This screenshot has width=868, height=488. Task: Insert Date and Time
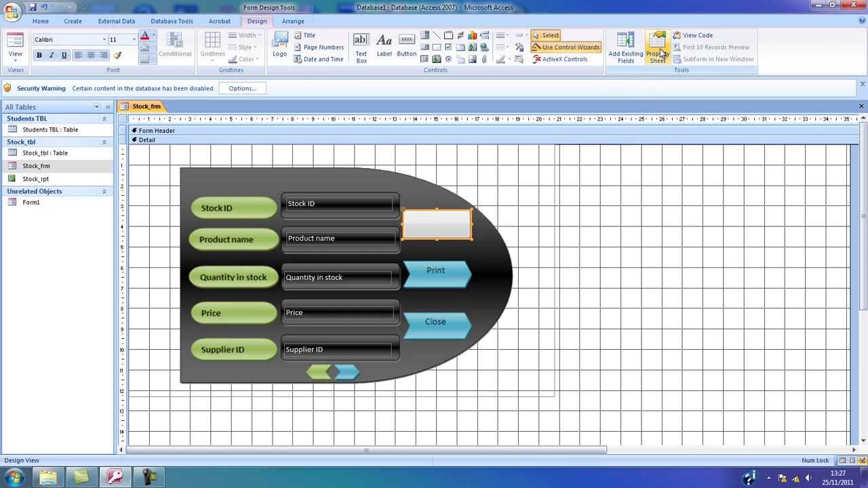(x=319, y=59)
